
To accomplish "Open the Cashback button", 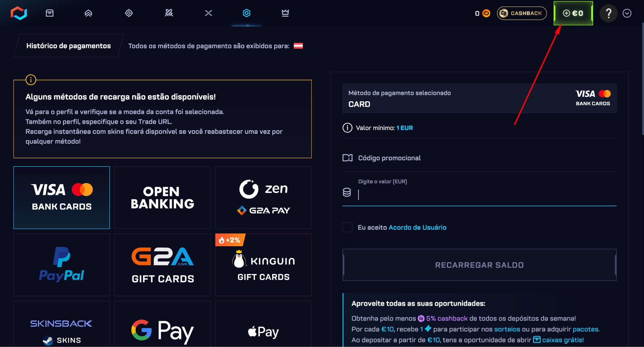I will pos(522,13).
